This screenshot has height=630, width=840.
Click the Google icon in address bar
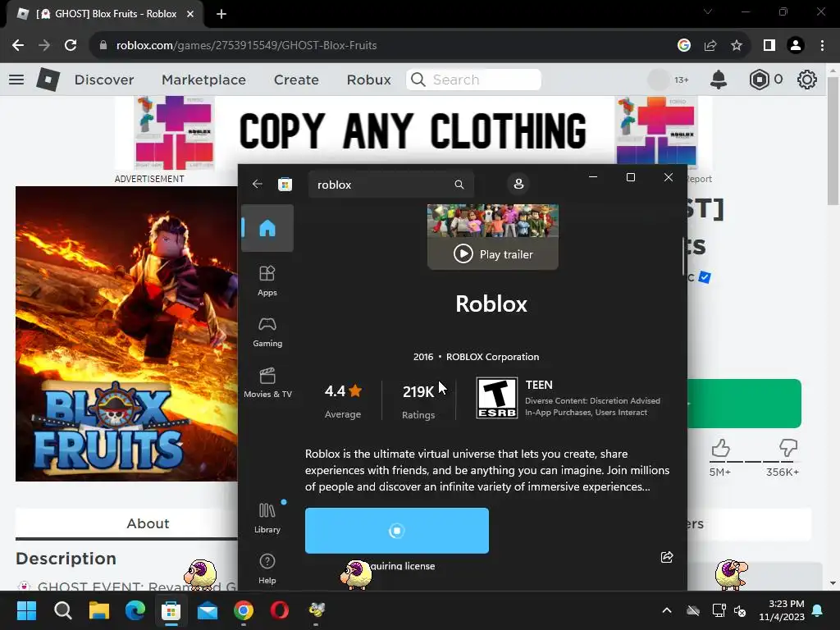click(x=683, y=46)
